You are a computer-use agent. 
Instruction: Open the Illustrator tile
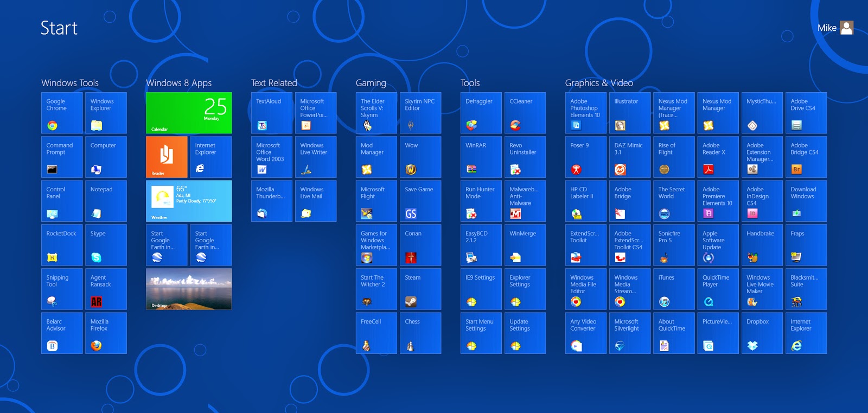(630, 113)
